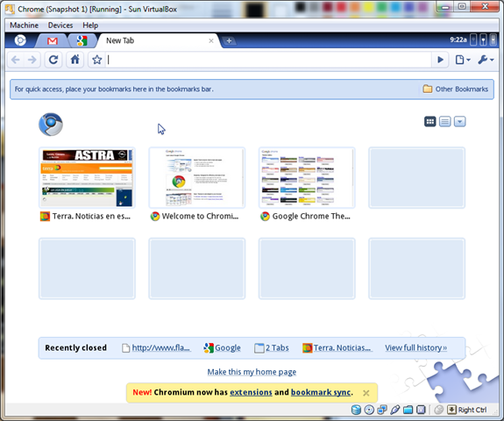This screenshot has height=421, width=504.
Task: Click the large Chromium logo on page
Action: tap(51, 125)
